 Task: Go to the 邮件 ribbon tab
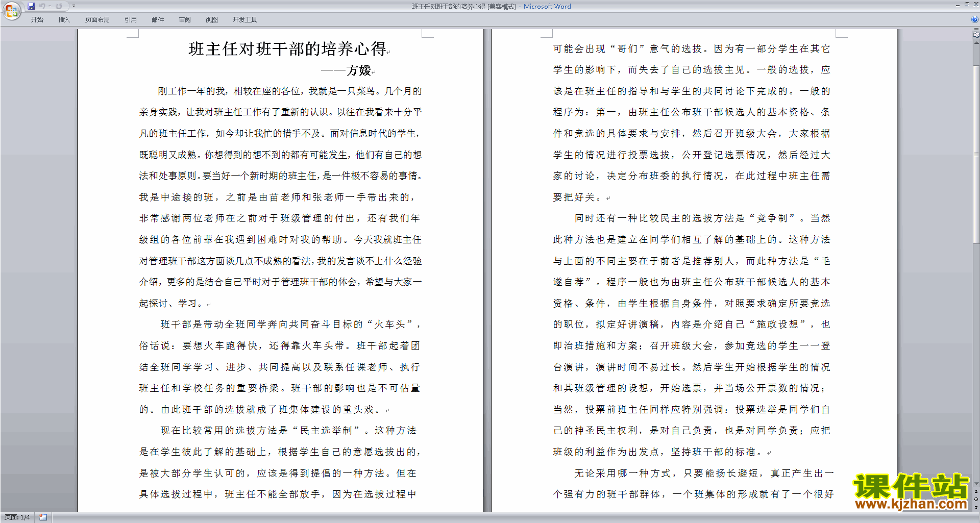click(x=158, y=20)
